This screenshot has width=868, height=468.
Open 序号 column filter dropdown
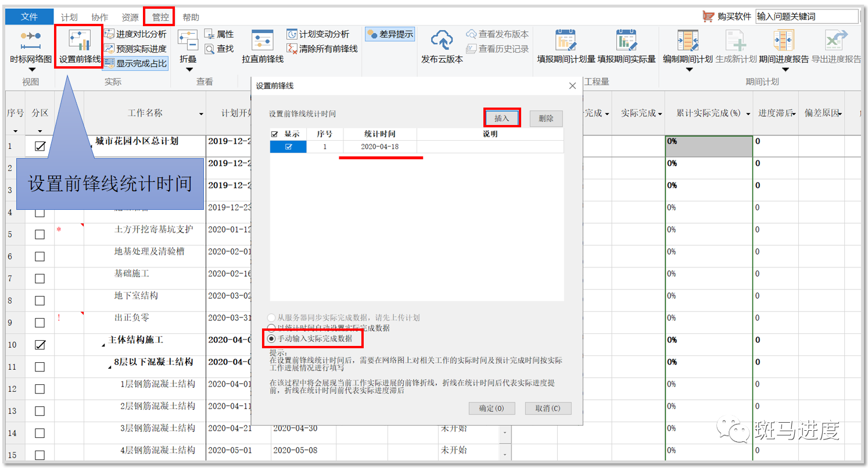click(x=15, y=131)
